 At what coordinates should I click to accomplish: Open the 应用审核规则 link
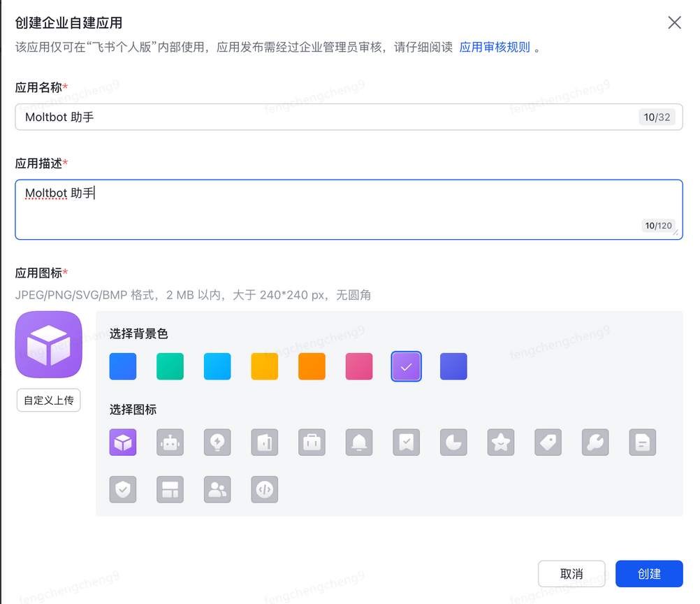pyautogui.click(x=495, y=48)
